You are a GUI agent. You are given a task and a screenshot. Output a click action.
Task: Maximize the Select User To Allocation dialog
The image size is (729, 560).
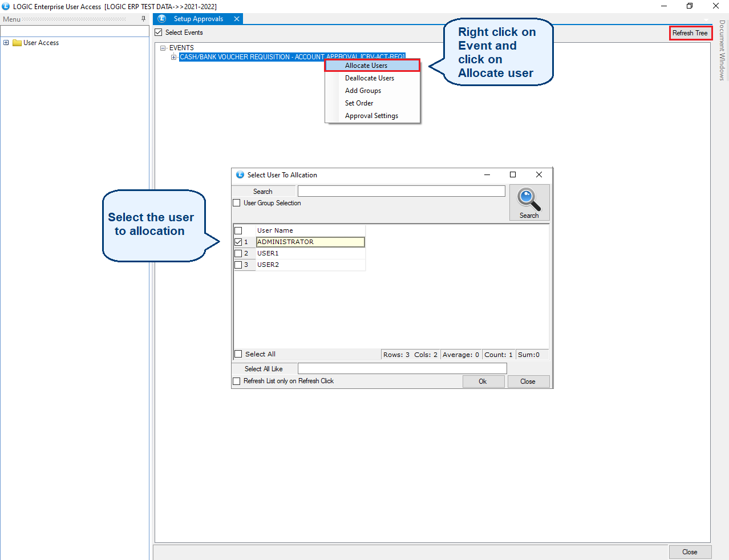pyautogui.click(x=512, y=175)
